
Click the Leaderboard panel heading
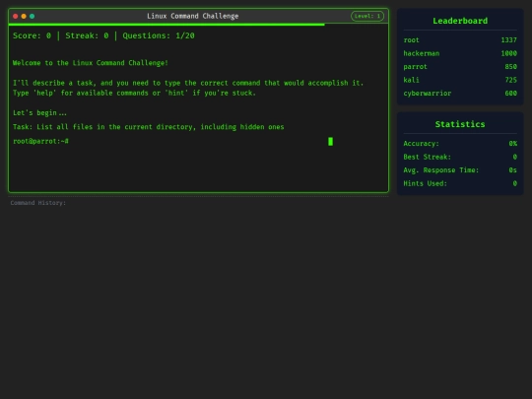pyautogui.click(x=460, y=21)
